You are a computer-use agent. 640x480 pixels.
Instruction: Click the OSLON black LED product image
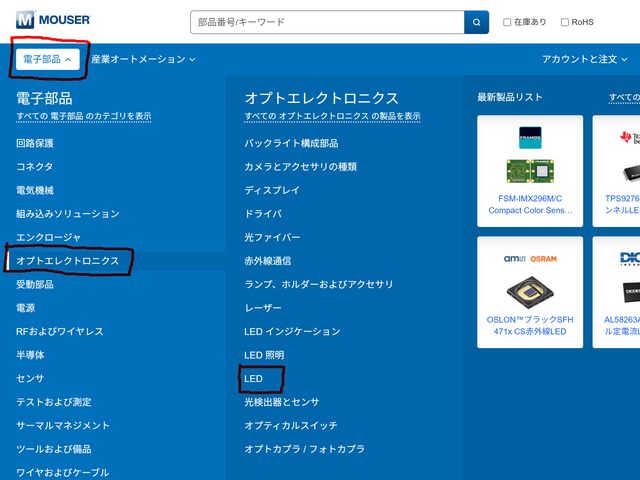tap(530, 292)
